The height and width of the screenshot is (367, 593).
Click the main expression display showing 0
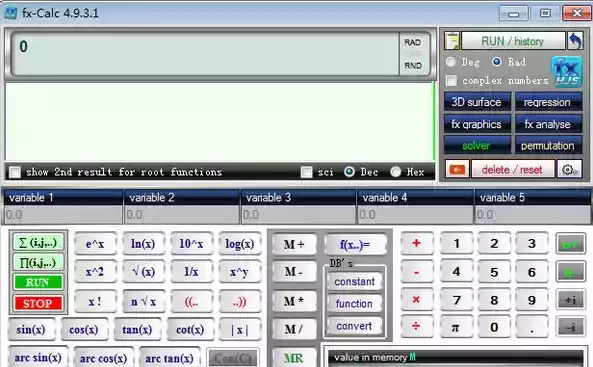(206, 53)
